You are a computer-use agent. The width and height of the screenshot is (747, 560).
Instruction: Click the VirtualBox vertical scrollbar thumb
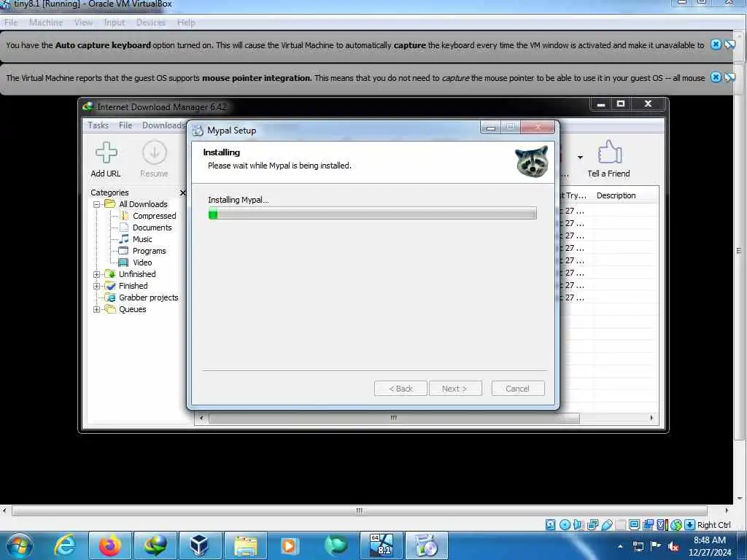coord(739,251)
